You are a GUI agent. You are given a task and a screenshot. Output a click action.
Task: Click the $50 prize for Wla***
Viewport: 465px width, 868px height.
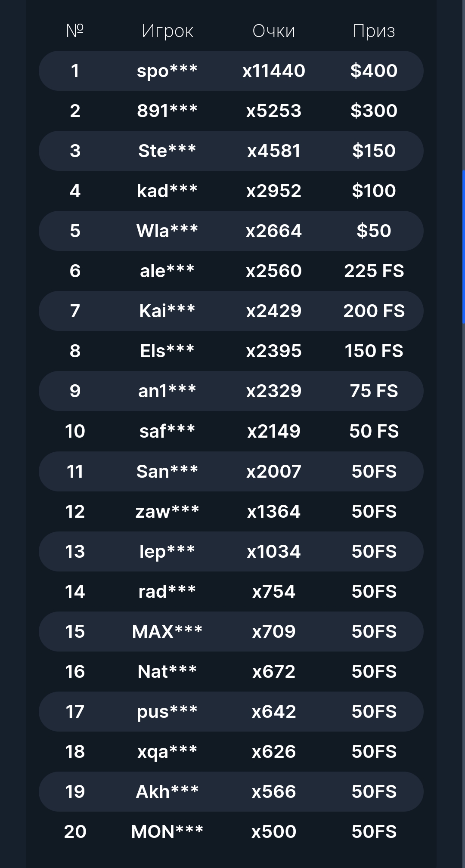(374, 231)
